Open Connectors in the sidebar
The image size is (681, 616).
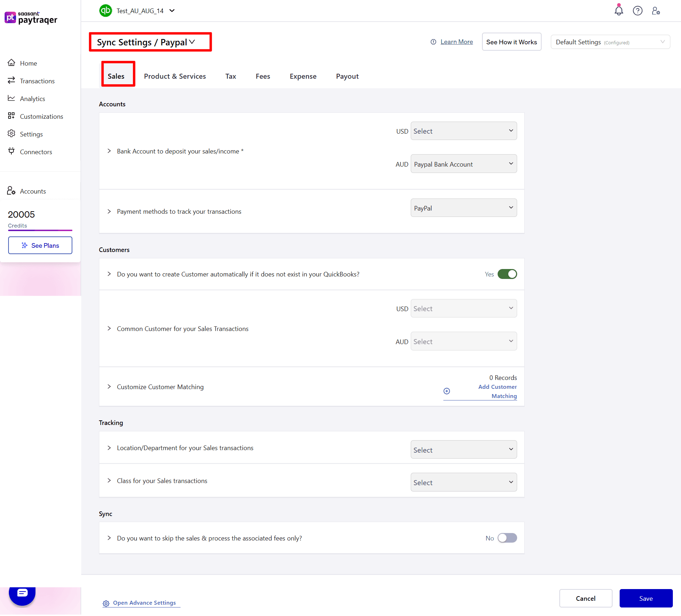(x=36, y=152)
